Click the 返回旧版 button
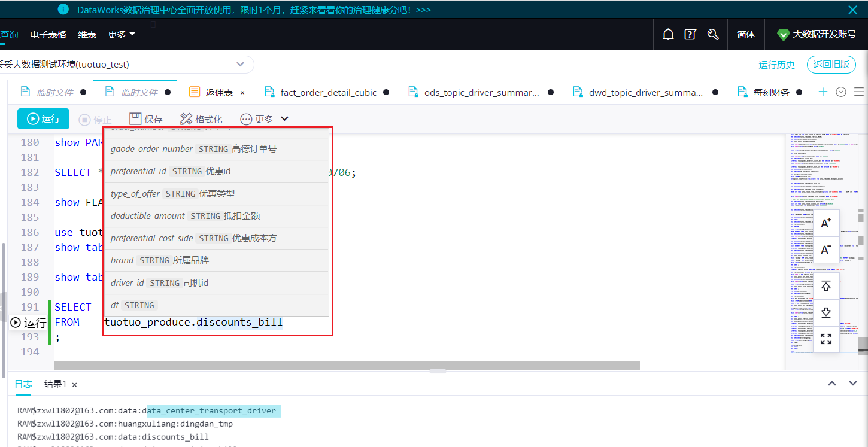The height and width of the screenshot is (447, 868). 831,65
